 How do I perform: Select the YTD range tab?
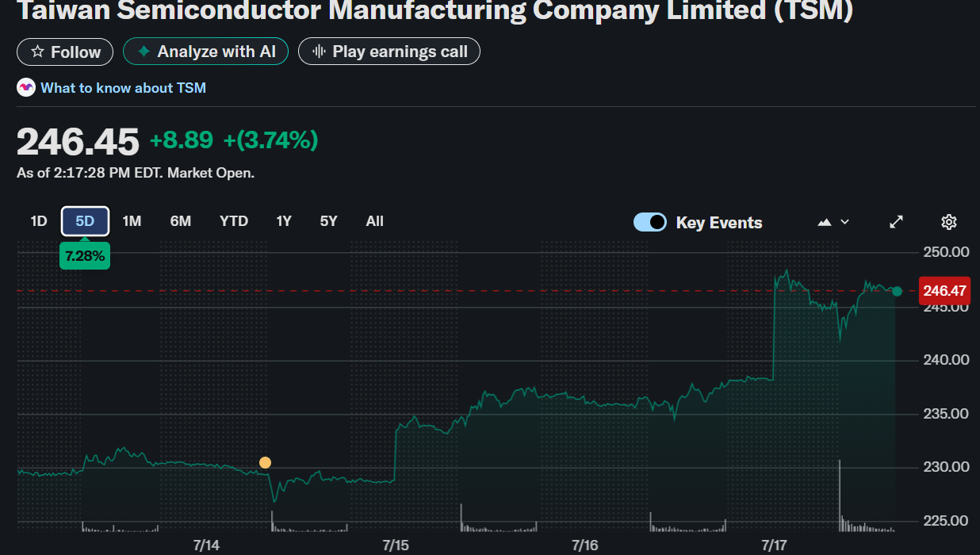tap(234, 221)
